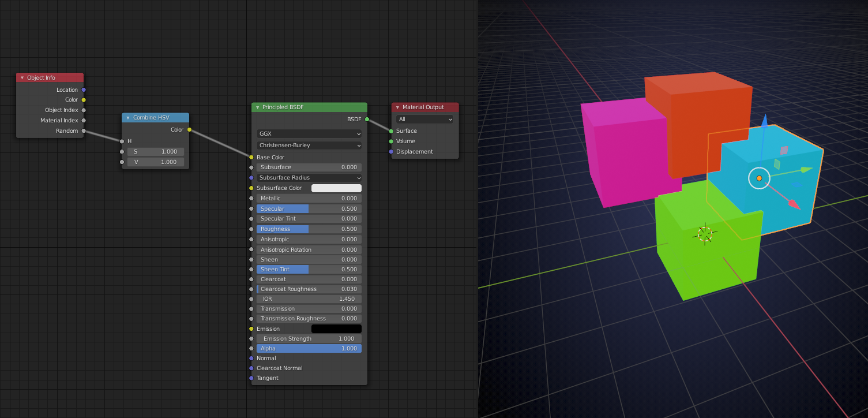Adjust the Sheen Tint slider

(309, 270)
